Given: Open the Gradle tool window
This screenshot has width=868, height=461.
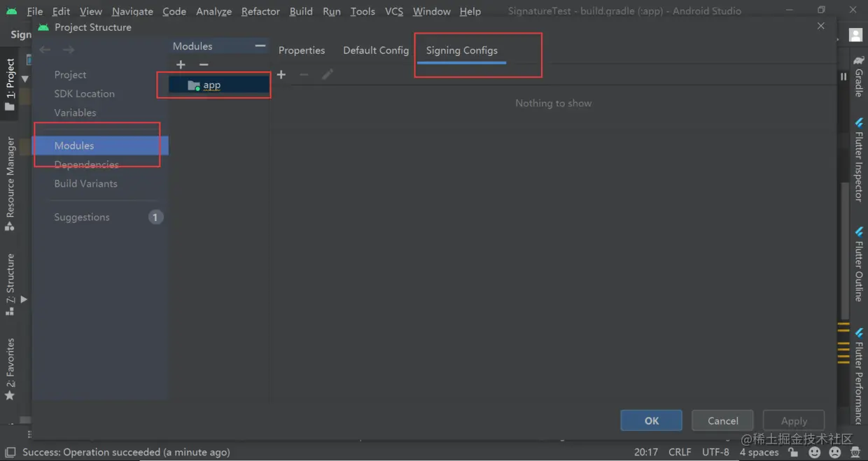Looking at the screenshot, I should (x=859, y=77).
